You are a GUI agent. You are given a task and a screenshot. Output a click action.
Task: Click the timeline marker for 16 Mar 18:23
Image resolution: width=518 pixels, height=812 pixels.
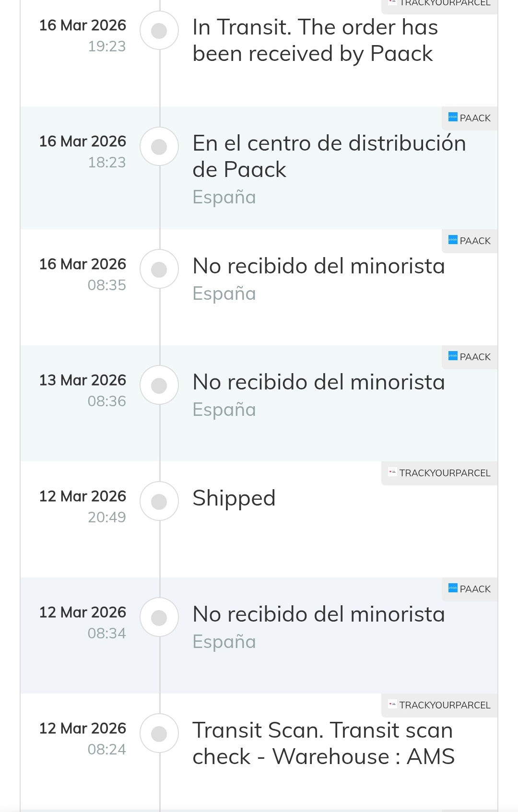point(159,147)
